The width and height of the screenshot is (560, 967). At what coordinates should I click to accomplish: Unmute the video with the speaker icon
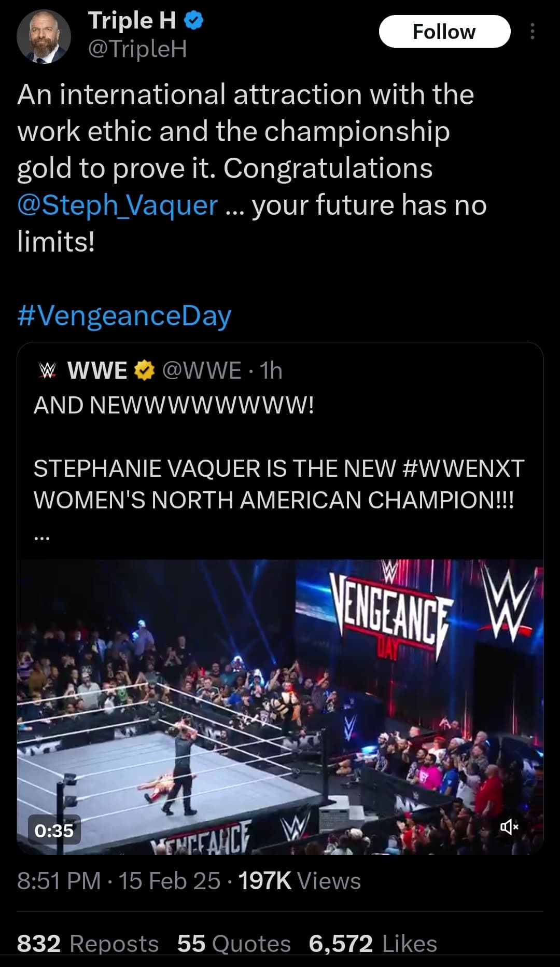[509, 827]
